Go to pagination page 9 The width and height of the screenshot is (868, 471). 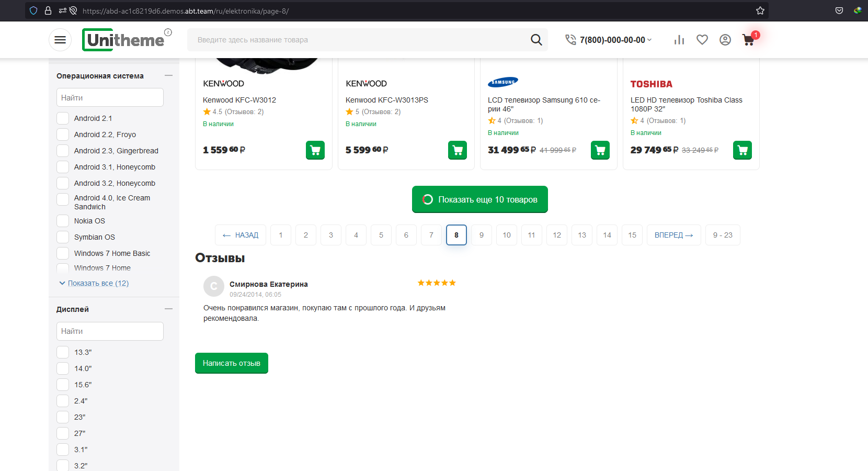(x=482, y=235)
